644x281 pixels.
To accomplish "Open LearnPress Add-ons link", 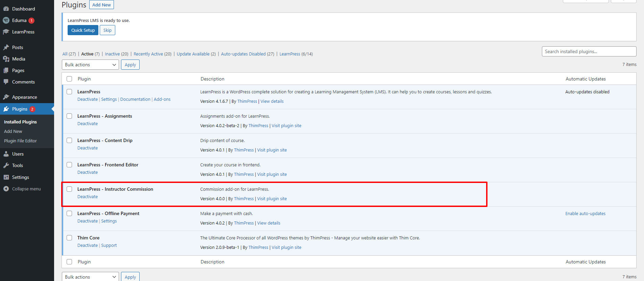I will [162, 99].
